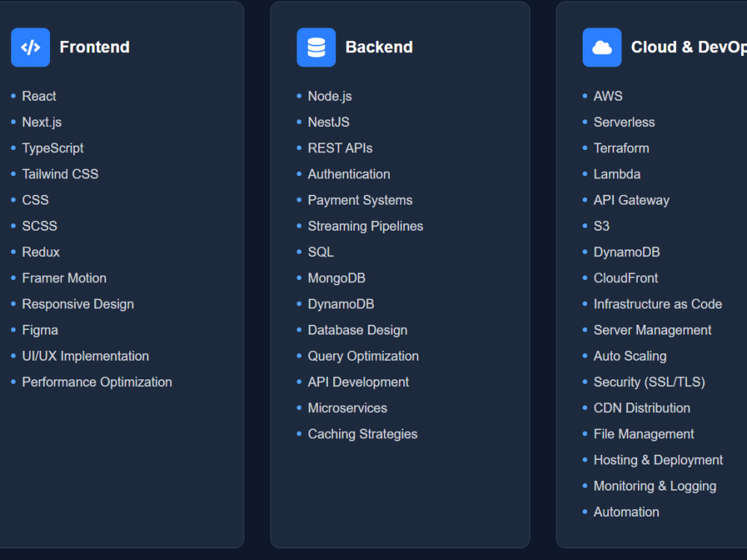Click the Infrastructure as Code item
747x560 pixels.
(658, 305)
